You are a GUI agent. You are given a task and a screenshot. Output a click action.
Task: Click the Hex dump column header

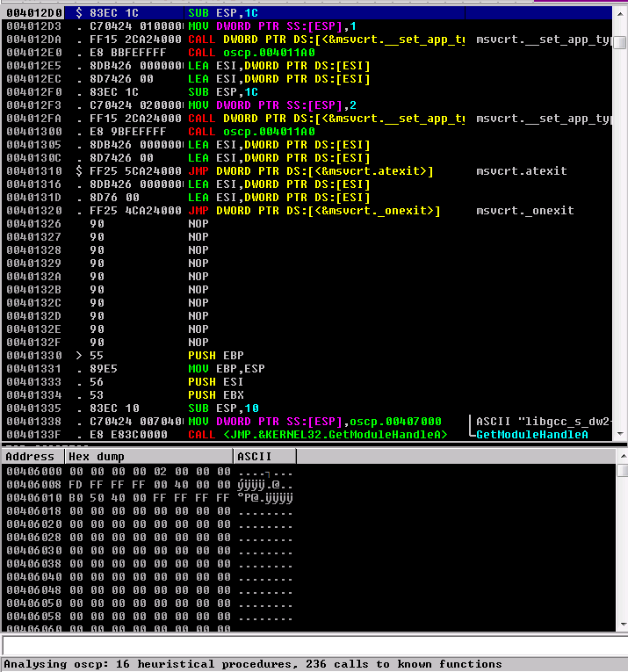coord(149,457)
